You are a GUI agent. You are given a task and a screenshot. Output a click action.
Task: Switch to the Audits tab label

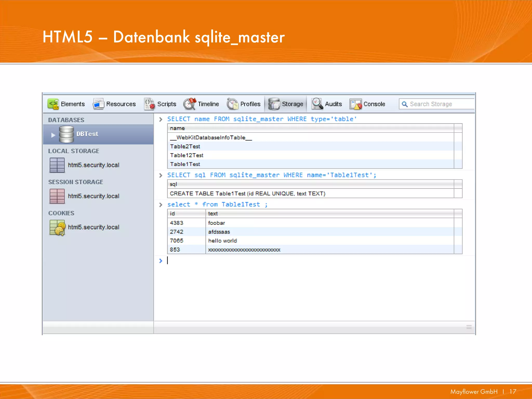(334, 104)
